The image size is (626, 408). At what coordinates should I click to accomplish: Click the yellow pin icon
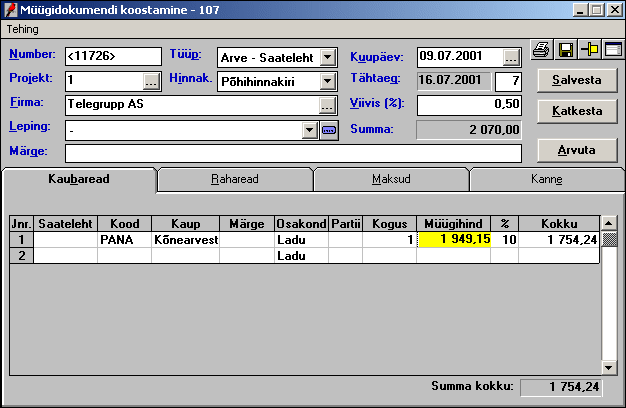point(589,51)
